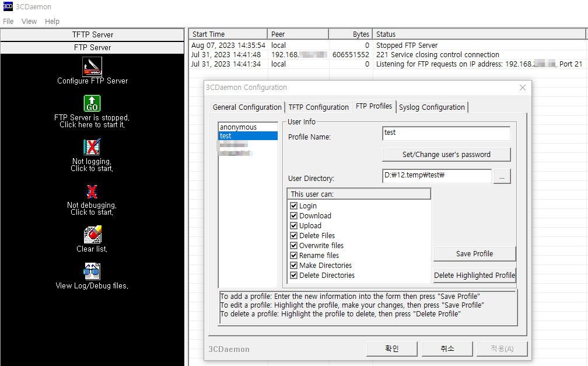This screenshot has height=366, width=588.
Task: Collapse the FTP Server panel header
Action: tap(92, 47)
